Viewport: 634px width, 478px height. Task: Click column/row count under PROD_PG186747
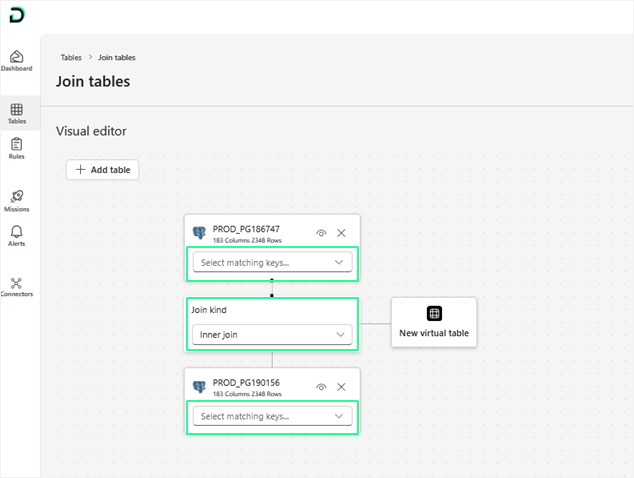[x=247, y=240]
